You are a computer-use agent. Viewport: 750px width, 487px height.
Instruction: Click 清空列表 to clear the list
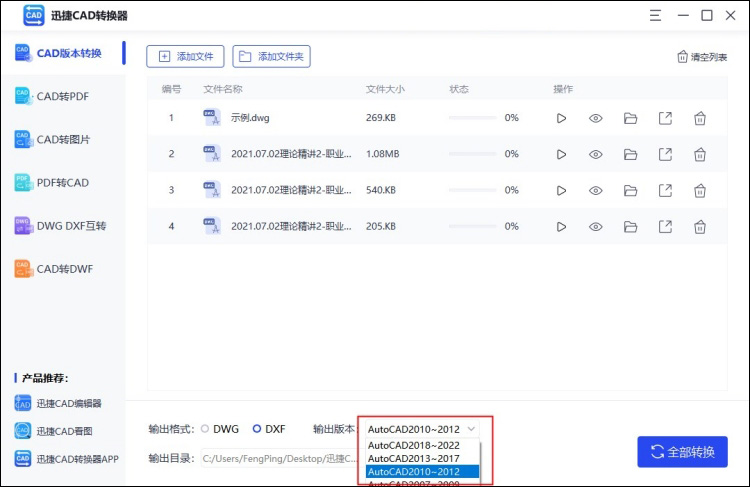point(702,57)
